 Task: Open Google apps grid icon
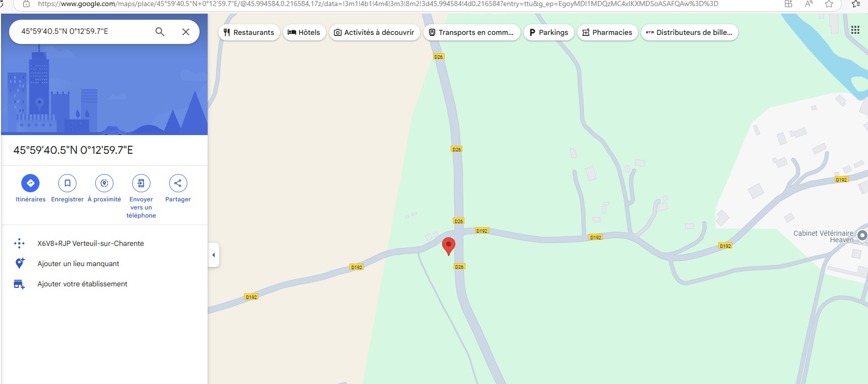click(855, 30)
